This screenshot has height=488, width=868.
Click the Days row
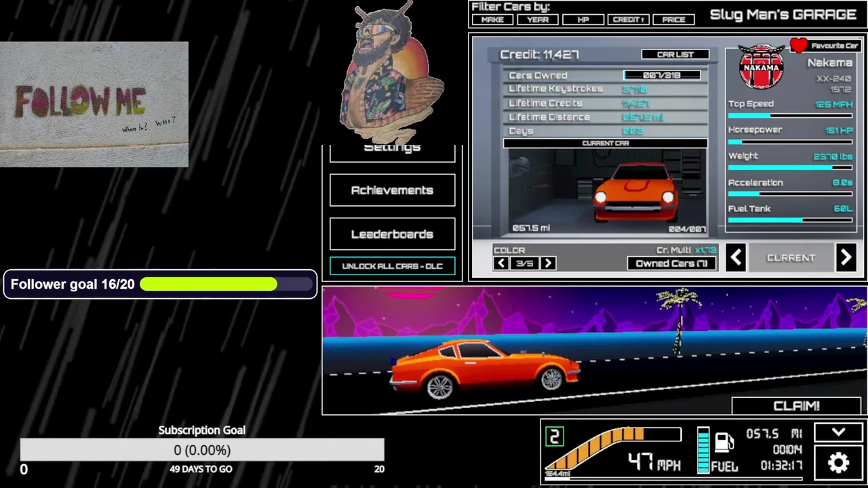click(606, 131)
